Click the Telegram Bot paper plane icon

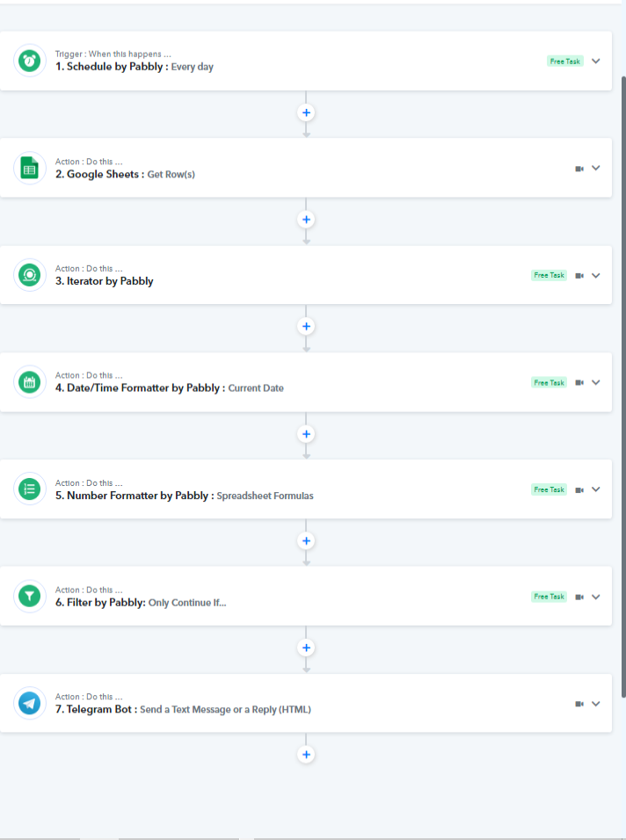(30, 703)
